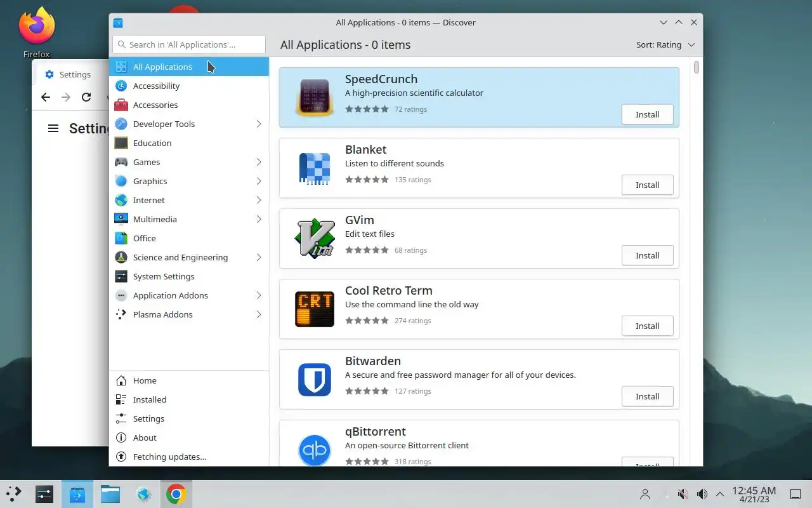Click the user switcher tray icon

[x=645, y=494]
